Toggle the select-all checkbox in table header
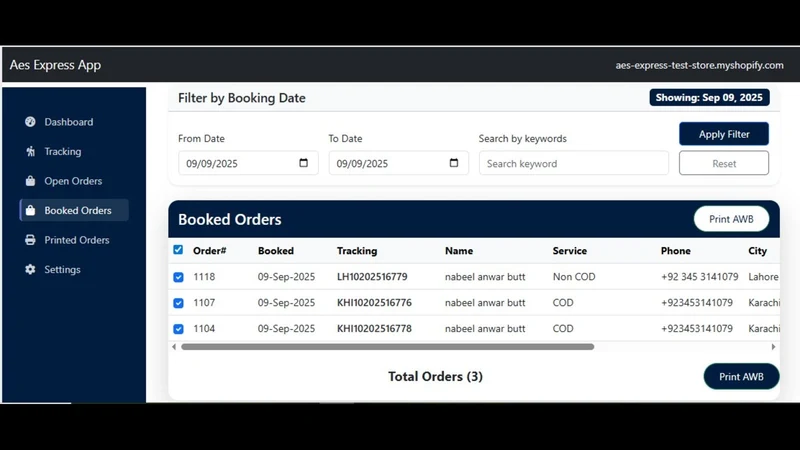Image resolution: width=800 pixels, height=450 pixels. click(178, 250)
